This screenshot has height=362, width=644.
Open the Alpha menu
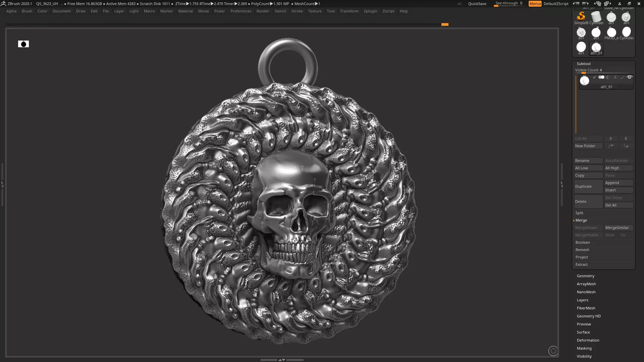[11, 11]
